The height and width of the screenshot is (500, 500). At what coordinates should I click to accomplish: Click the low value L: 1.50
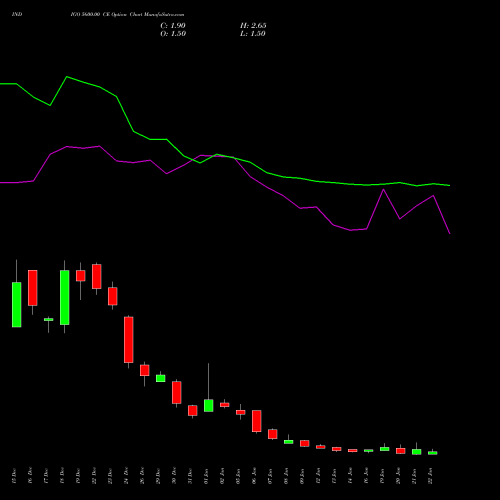pyautogui.click(x=253, y=34)
